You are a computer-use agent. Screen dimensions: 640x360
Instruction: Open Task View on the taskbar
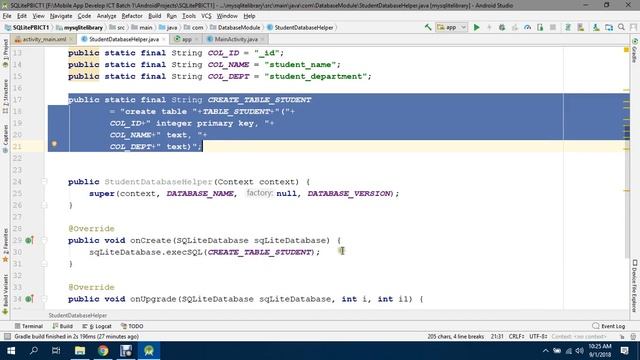(x=56, y=351)
